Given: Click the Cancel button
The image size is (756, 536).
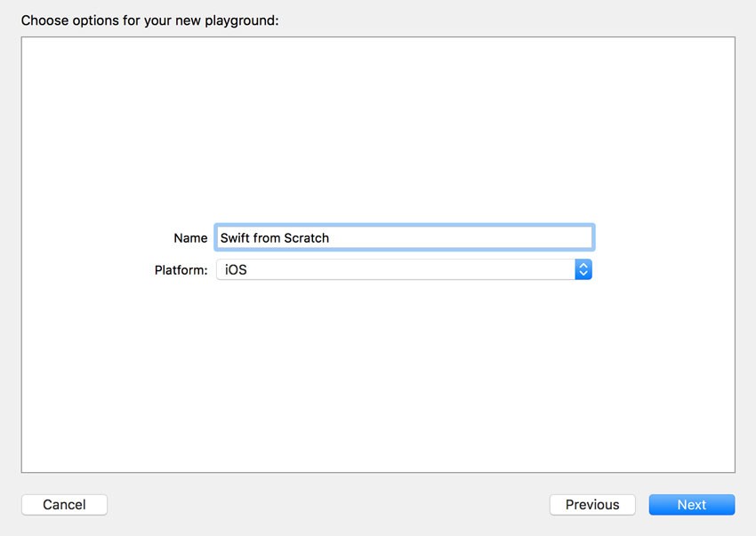Looking at the screenshot, I should (64, 505).
